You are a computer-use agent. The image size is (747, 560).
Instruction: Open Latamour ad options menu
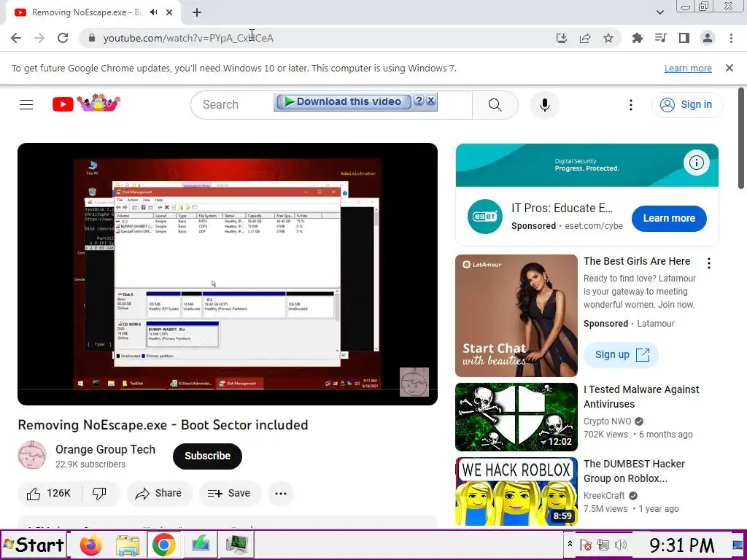click(709, 263)
